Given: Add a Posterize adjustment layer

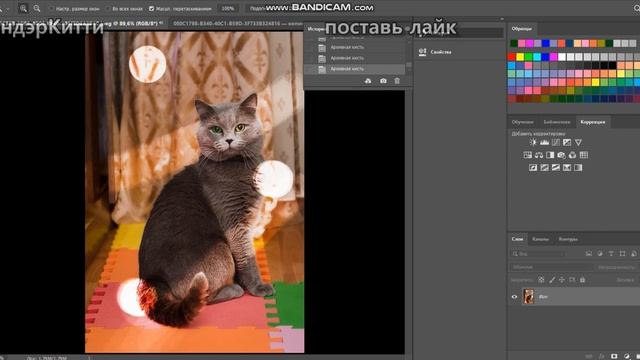Looking at the screenshot, I should click(544, 167).
